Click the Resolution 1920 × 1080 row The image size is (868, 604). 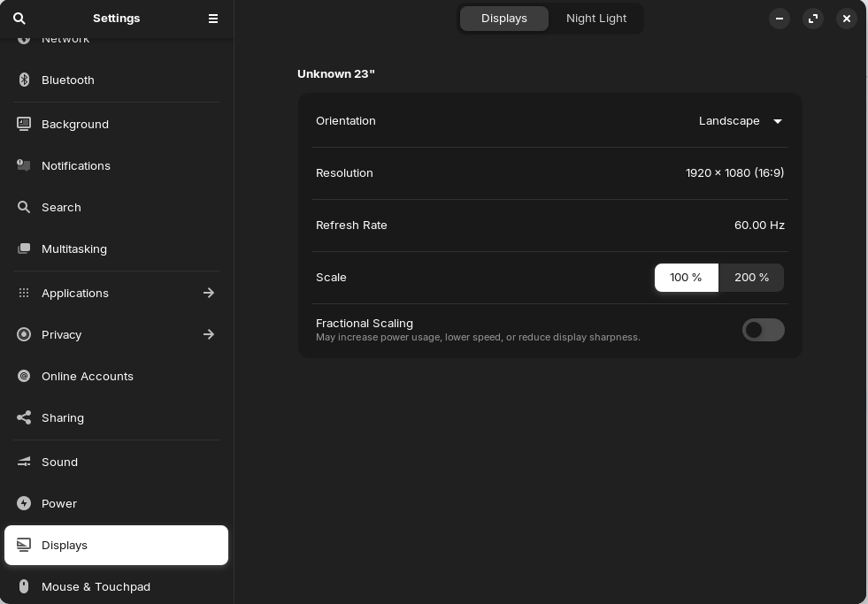(550, 173)
